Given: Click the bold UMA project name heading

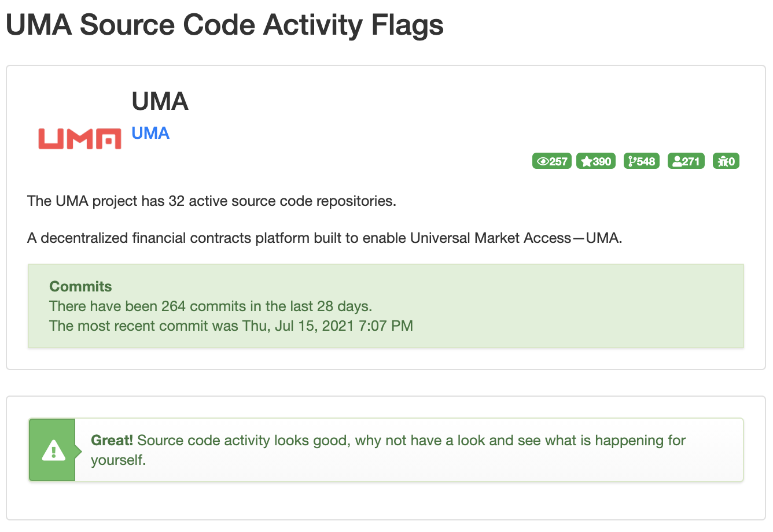Looking at the screenshot, I should click(160, 101).
